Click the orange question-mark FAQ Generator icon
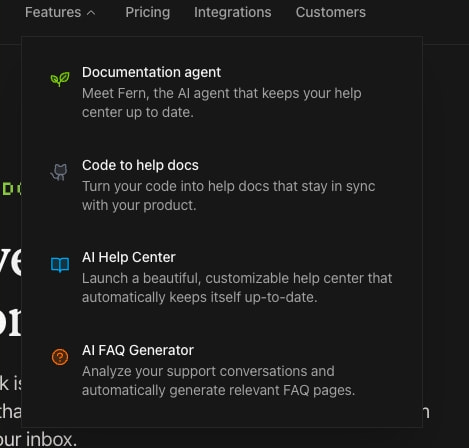This screenshot has width=469, height=448. (x=60, y=357)
